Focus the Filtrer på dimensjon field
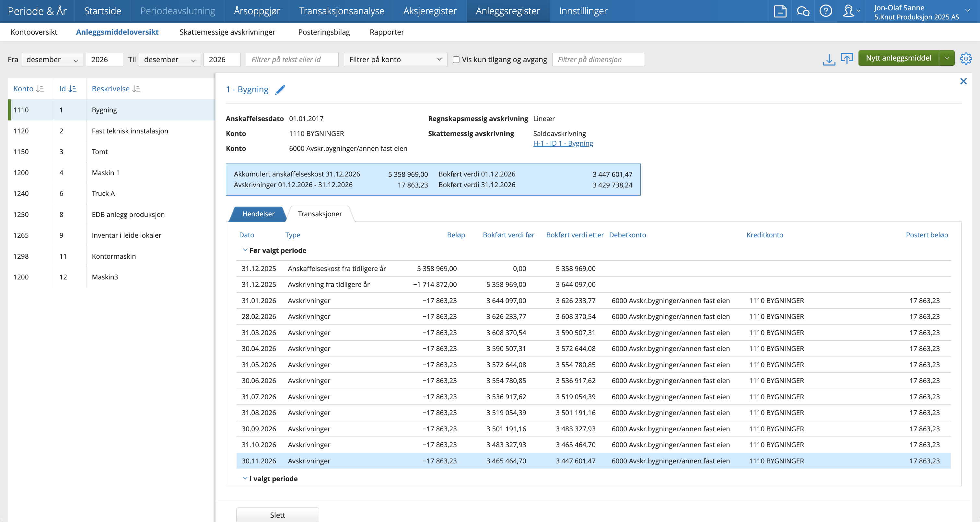Viewport: 980px width, 522px height. coord(598,60)
